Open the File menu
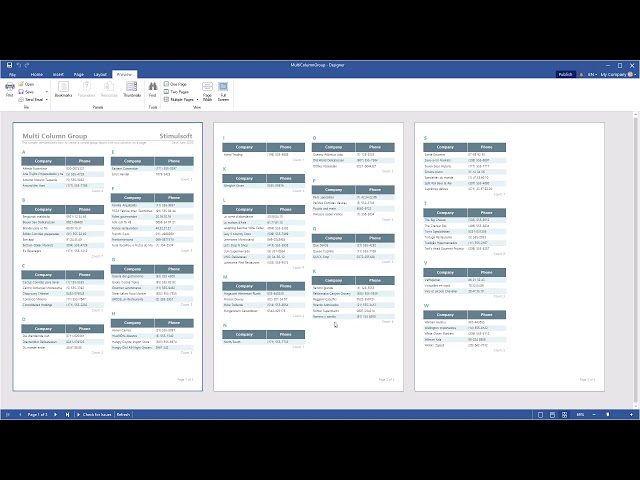The height and width of the screenshot is (480, 640). [x=12, y=74]
